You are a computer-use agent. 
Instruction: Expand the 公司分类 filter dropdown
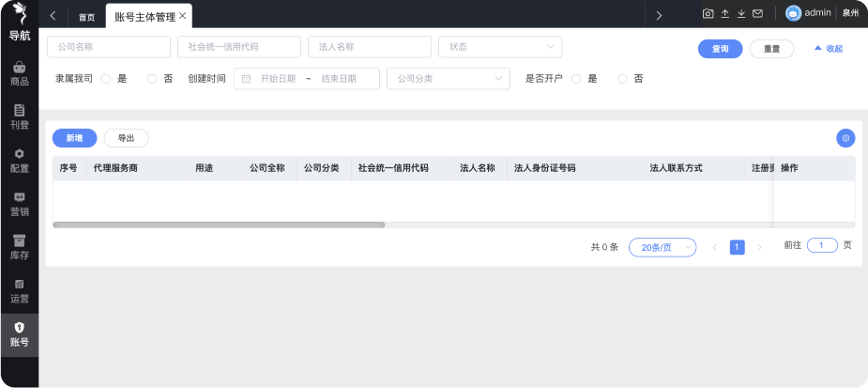tap(448, 79)
